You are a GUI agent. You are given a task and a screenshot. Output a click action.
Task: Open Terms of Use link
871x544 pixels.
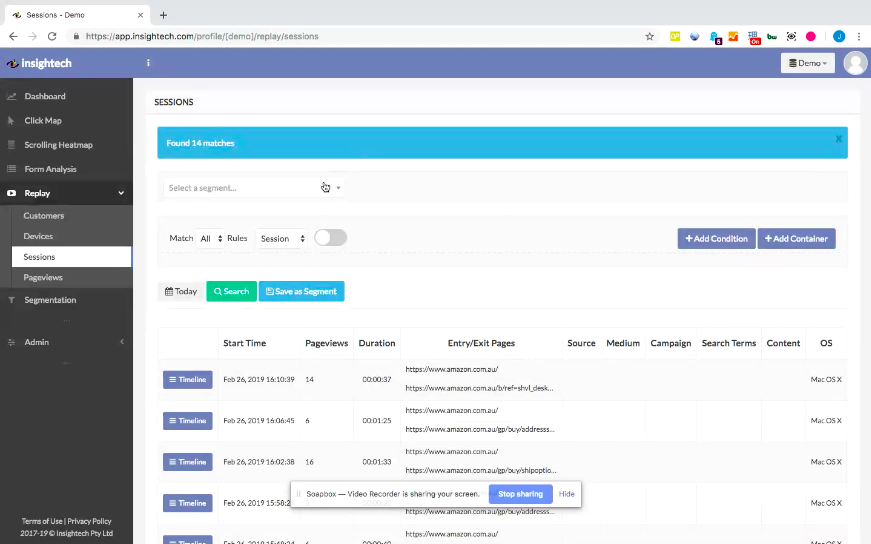click(42, 521)
